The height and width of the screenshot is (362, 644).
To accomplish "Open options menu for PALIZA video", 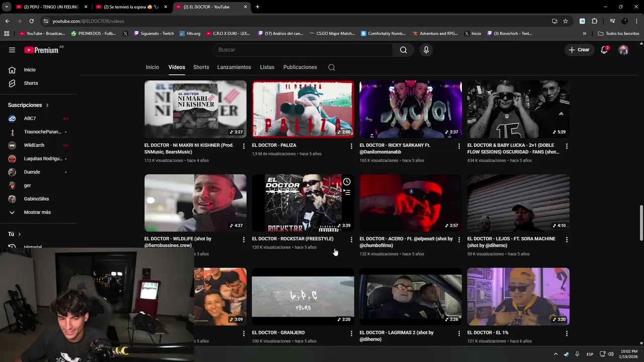I will pyautogui.click(x=351, y=146).
